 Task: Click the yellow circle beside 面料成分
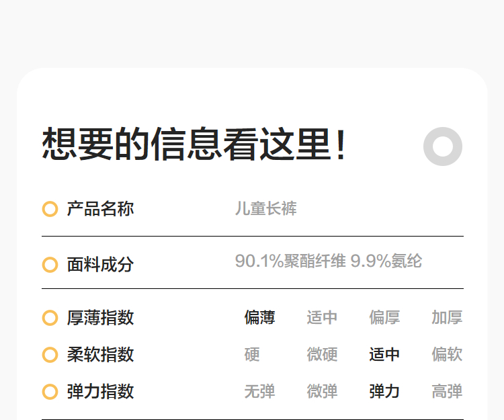coord(50,265)
